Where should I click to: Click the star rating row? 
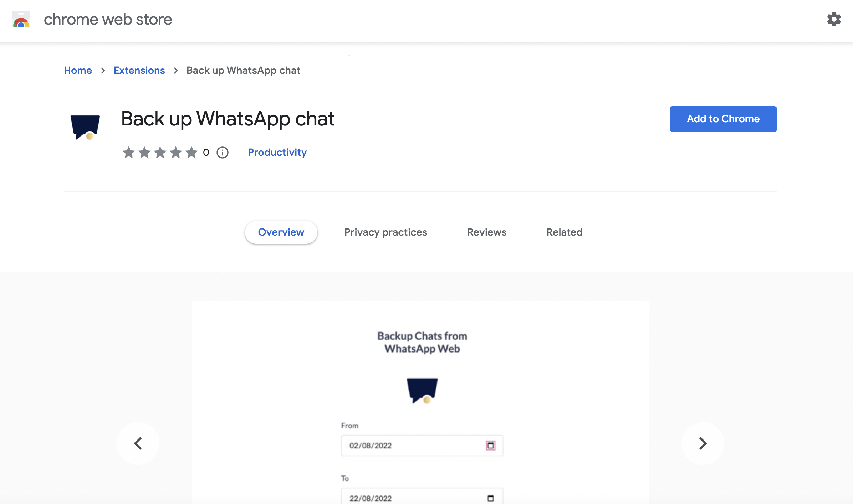(160, 153)
